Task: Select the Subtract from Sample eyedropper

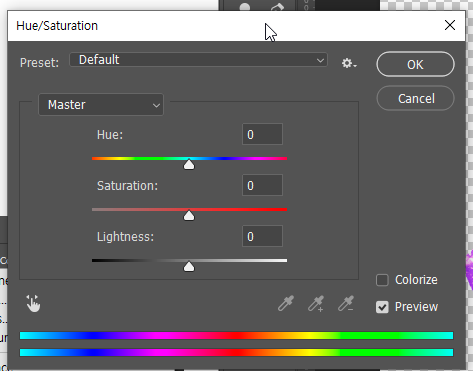Action: pos(346,303)
